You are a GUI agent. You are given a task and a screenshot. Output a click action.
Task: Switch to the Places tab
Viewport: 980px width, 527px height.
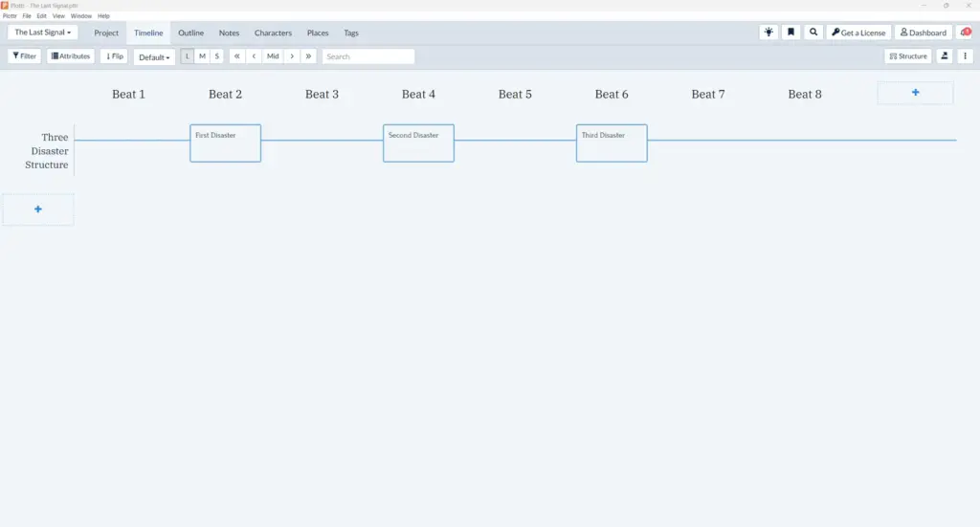(318, 33)
